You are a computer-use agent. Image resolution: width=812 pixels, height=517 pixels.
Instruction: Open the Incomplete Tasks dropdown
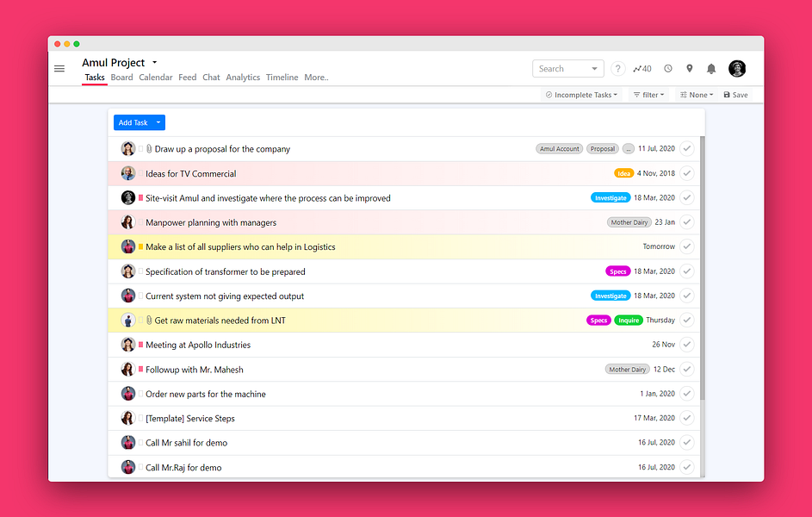(x=581, y=95)
